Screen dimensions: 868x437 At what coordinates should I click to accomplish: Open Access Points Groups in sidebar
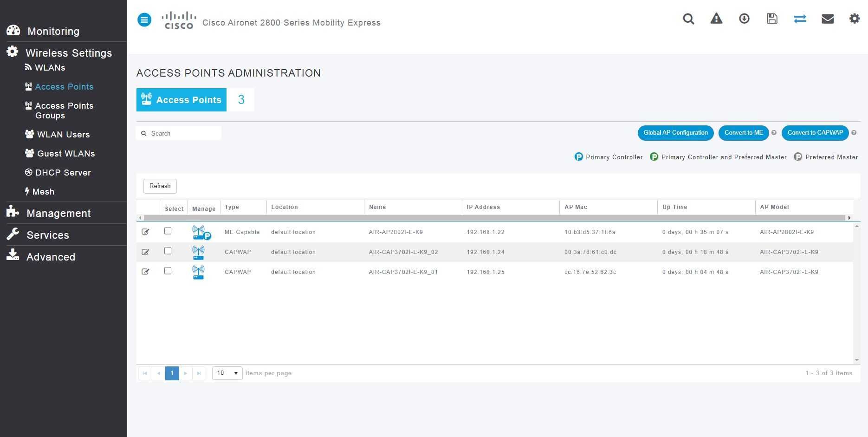click(64, 111)
